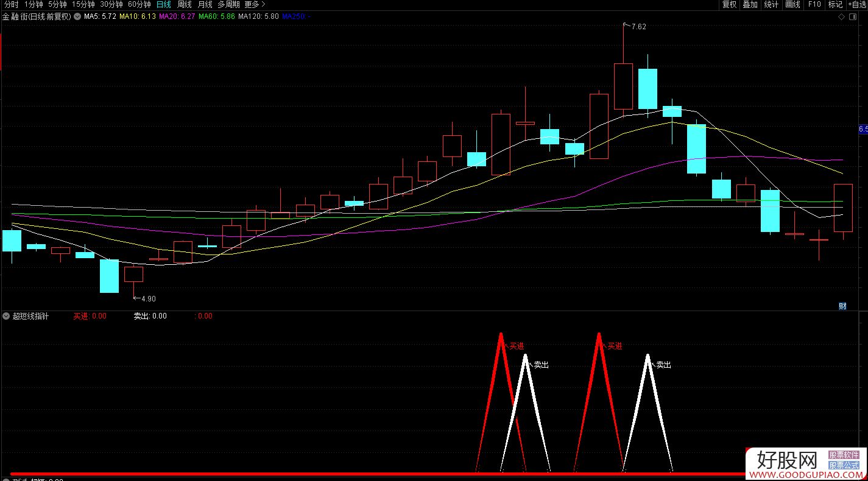
Task: Switch to 月线 monthly chart
Action: [205, 4]
